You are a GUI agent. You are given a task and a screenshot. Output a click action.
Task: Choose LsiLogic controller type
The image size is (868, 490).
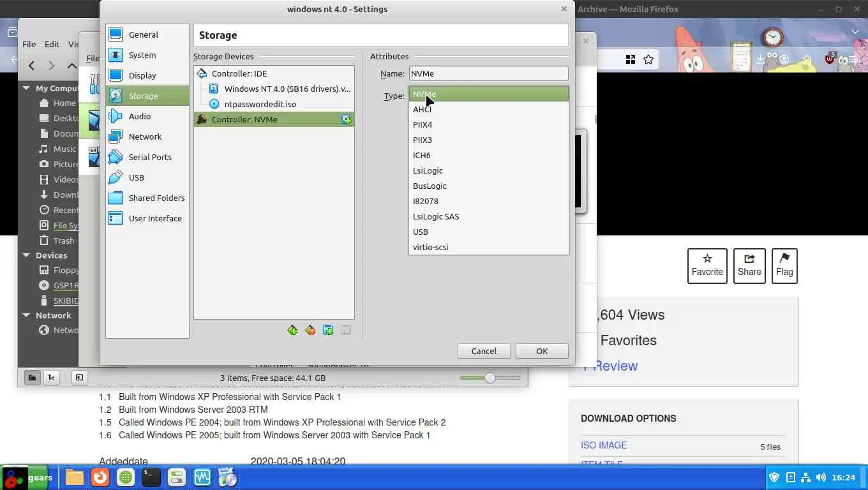488,170
